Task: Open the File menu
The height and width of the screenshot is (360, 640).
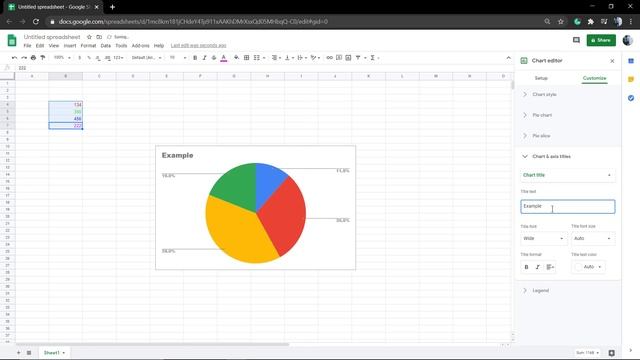Action: 27,46
